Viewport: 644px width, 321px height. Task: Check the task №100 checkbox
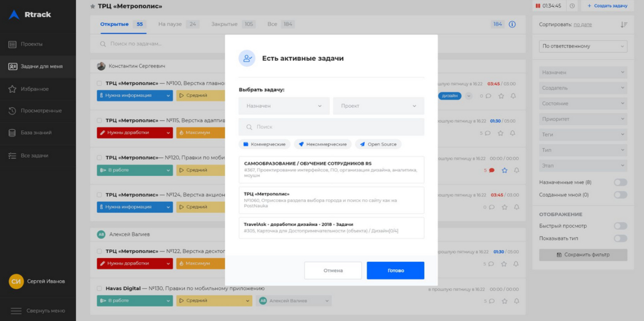click(x=99, y=84)
